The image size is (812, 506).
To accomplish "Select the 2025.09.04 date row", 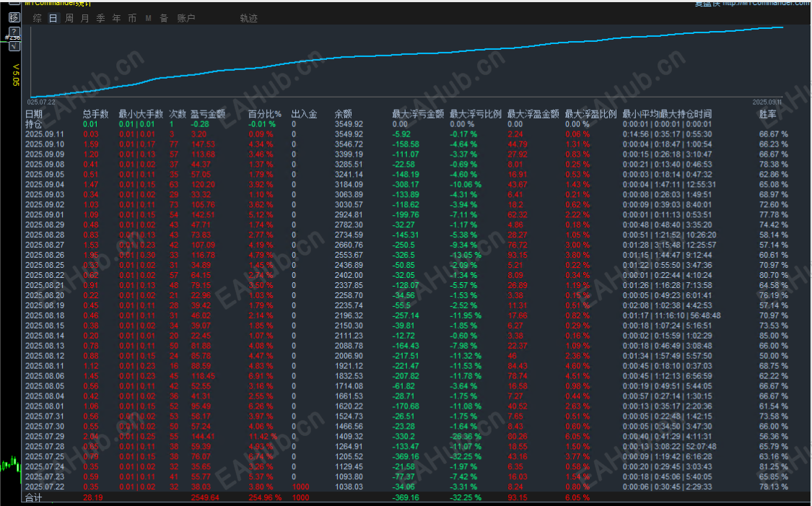I will point(406,184).
